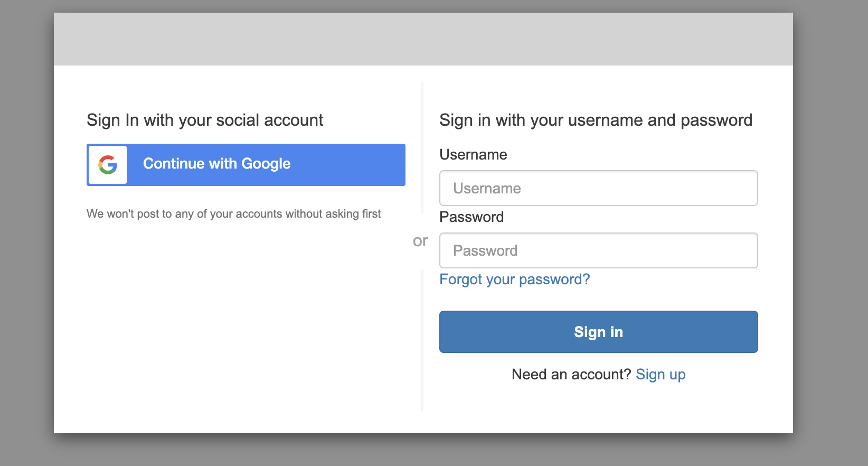Click the 'or' divider text

pyautogui.click(x=420, y=241)
